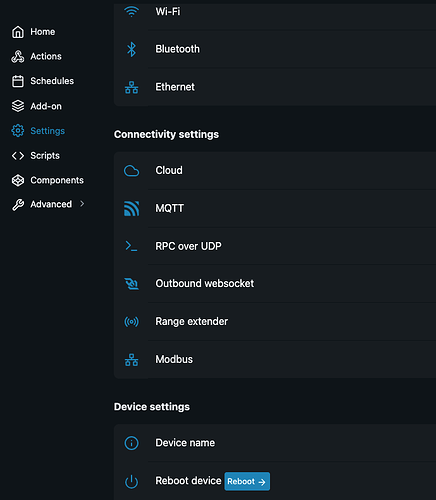Screen dimensions: 436x500
Task: Click the blue Reboot button
Action: tap(247, 481)
